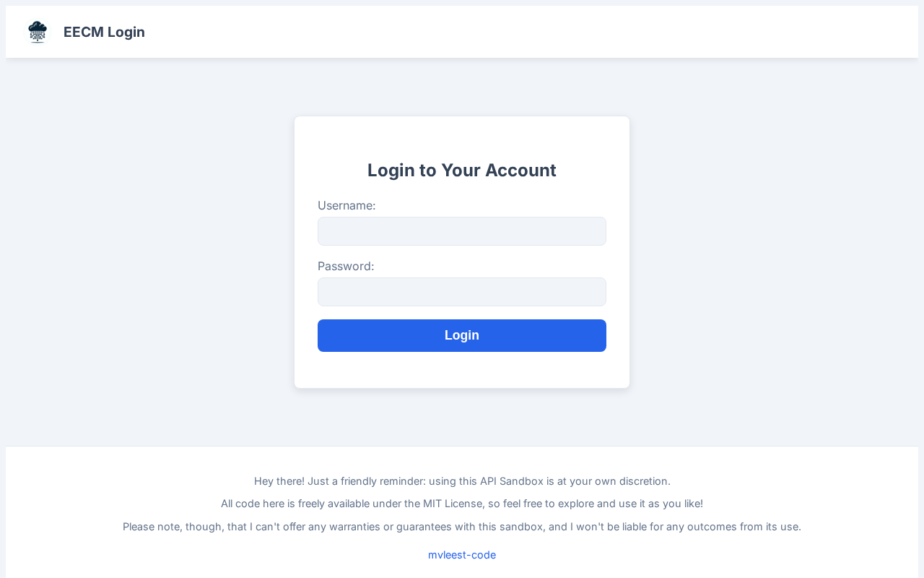Click the MIT License footer sentence

point(462,504)
